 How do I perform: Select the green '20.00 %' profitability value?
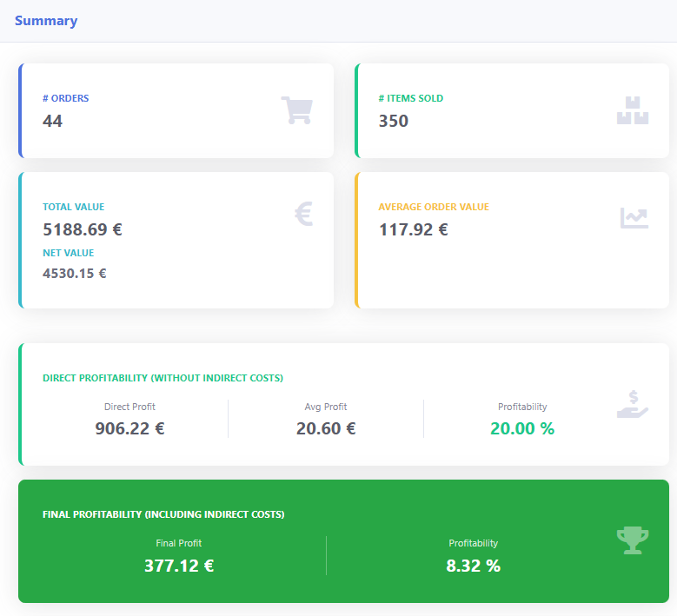[522, 428]
